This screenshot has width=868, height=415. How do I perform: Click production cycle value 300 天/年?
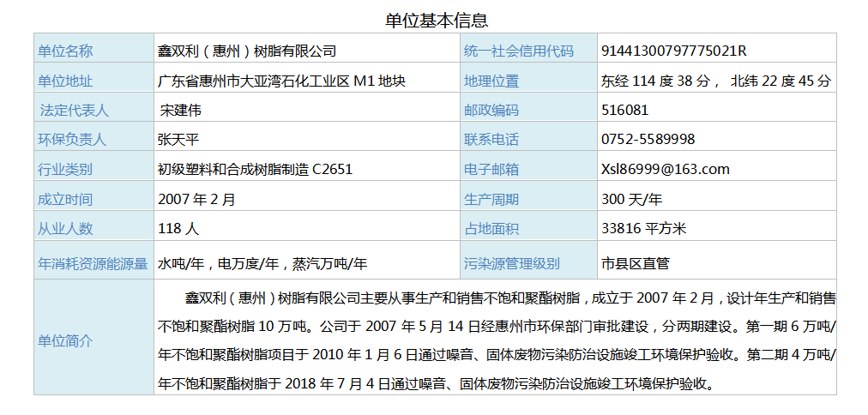point(632,200)
